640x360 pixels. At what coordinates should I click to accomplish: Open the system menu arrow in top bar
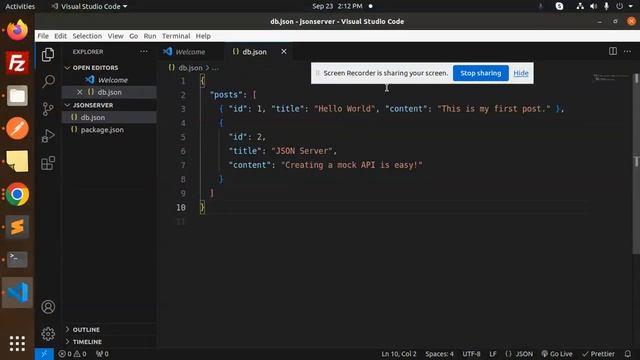click(x=630, y=6)
